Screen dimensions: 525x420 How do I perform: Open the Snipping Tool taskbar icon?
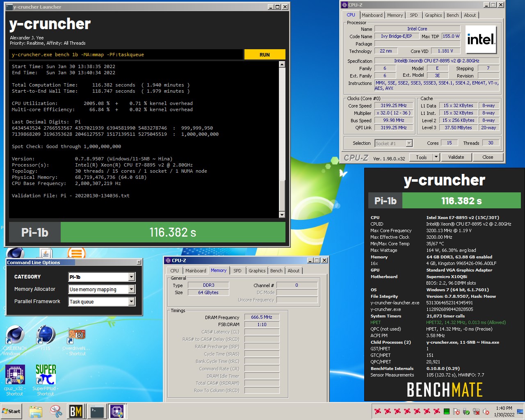point(56,411)
